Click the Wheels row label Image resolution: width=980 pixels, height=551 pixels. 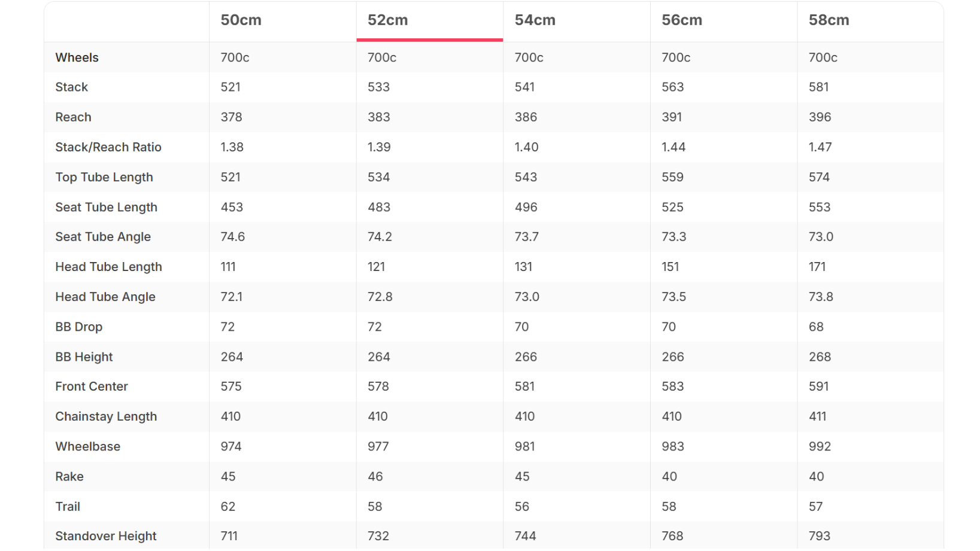coord(77,57)
